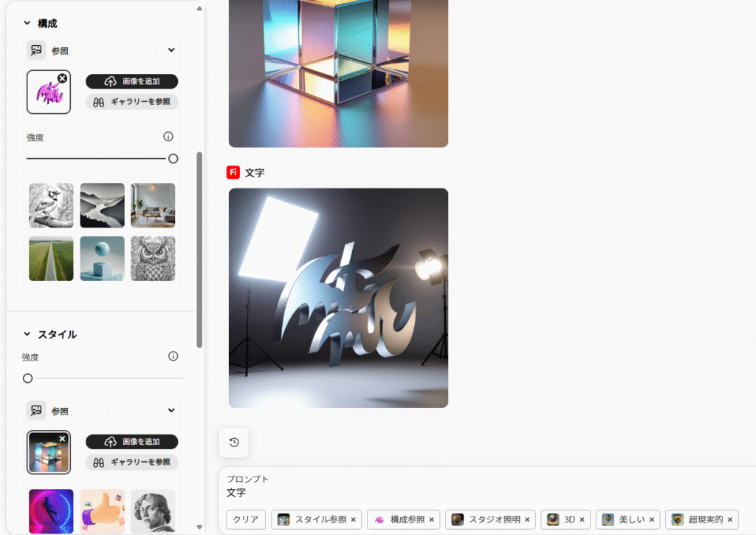Remove the スタイル参照 tag
The width and height of the screenshot is (756, 535).
(x=354, y=519)
